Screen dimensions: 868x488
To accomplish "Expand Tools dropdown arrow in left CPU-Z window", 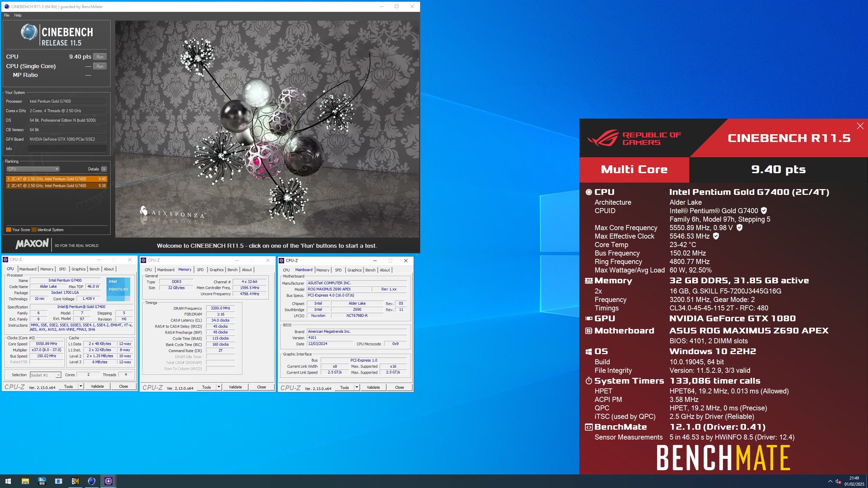I will coord(81,387).
